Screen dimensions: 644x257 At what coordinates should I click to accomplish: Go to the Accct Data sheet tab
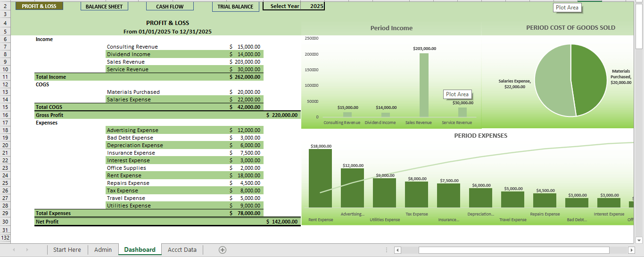tap(182, 250)
